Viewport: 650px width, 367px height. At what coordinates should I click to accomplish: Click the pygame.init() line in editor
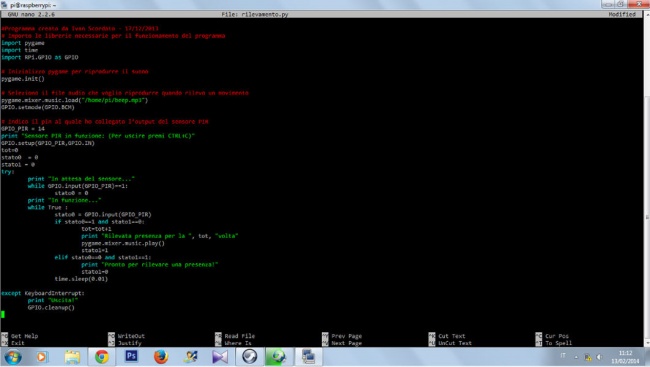[x=23, y=78]
